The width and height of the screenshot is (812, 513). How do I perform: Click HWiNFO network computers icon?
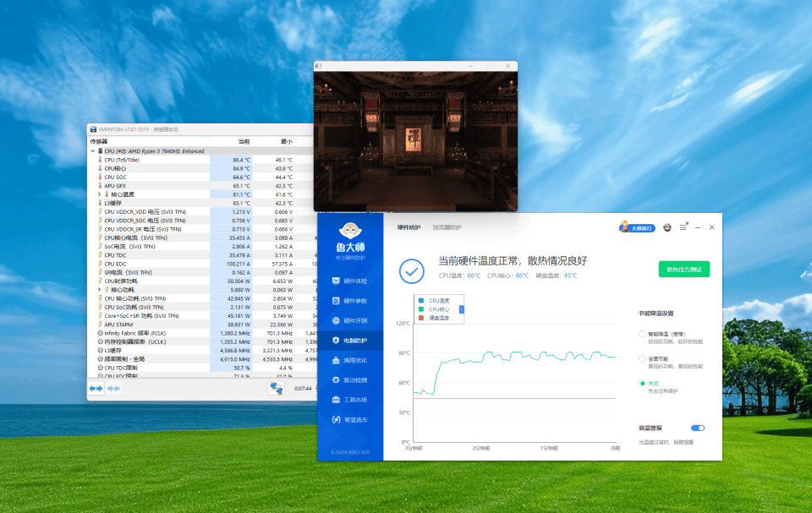pos(276,388)
